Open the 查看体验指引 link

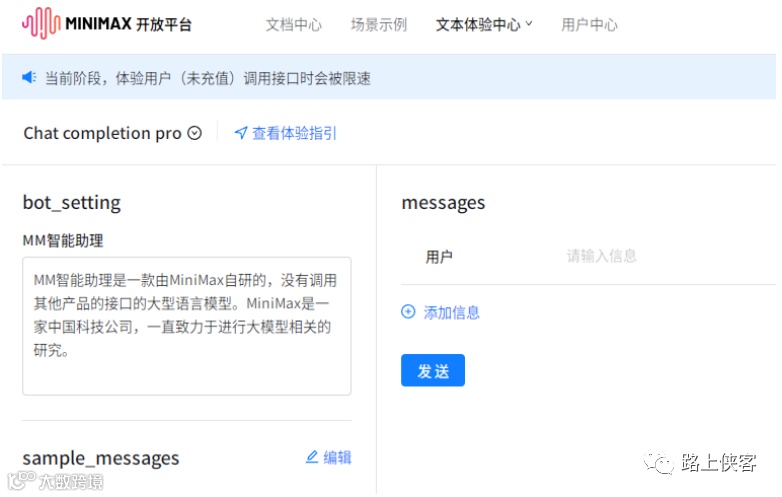coord(294,133)
